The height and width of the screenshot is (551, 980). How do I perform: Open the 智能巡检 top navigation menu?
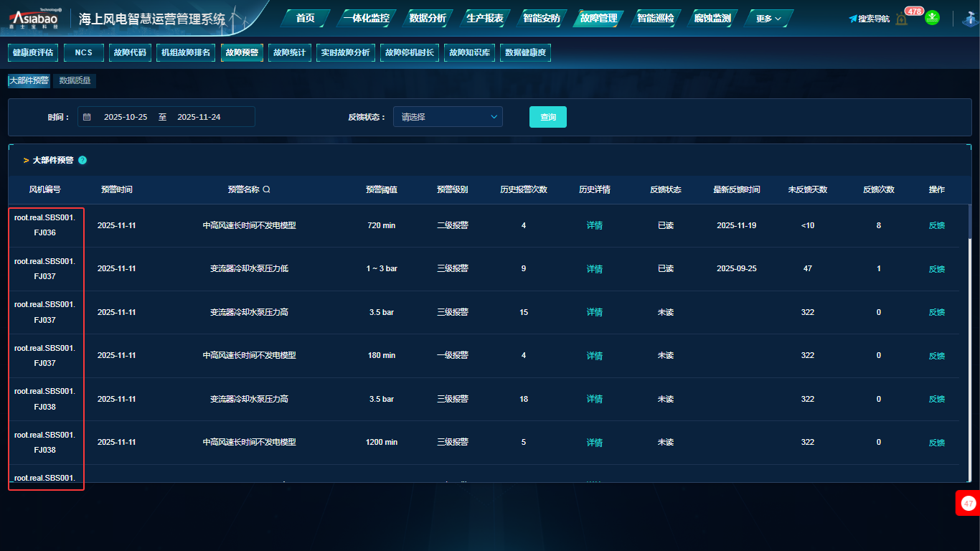click(x=655, y=18)
